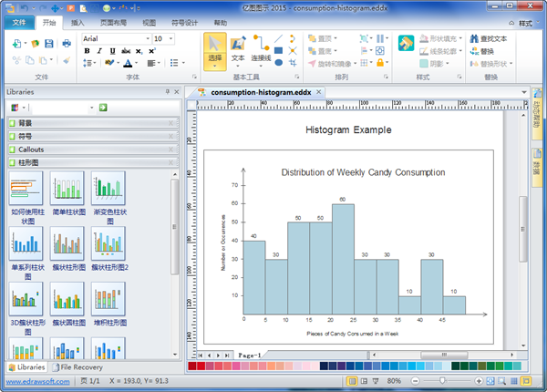Open the font size dropdown
The width and height of the screenshot is (547, 392).
[x=171, y=38]
